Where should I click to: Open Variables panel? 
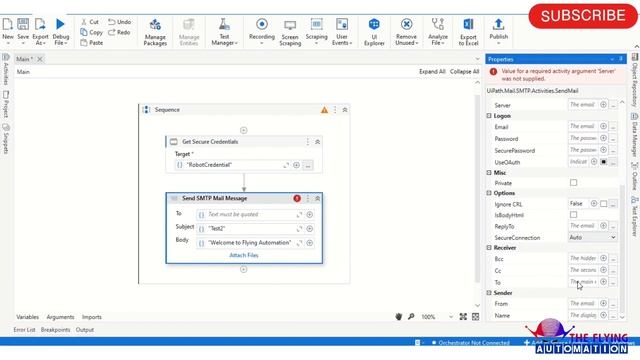27,317
